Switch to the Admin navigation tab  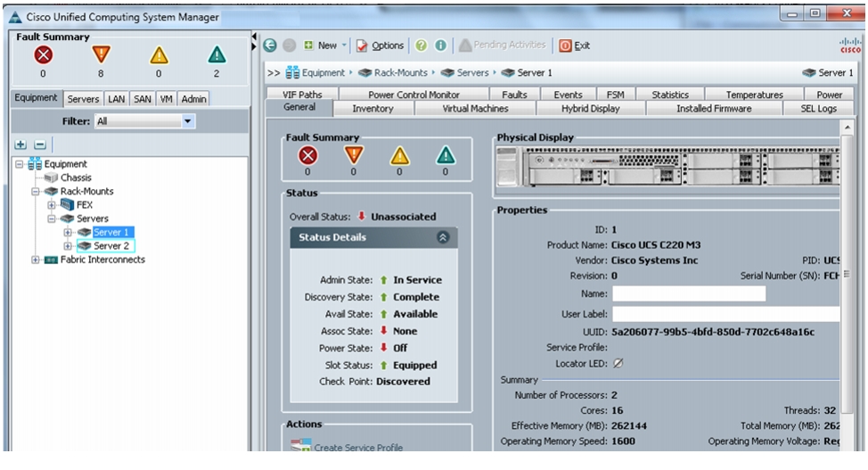pos(193,99)
